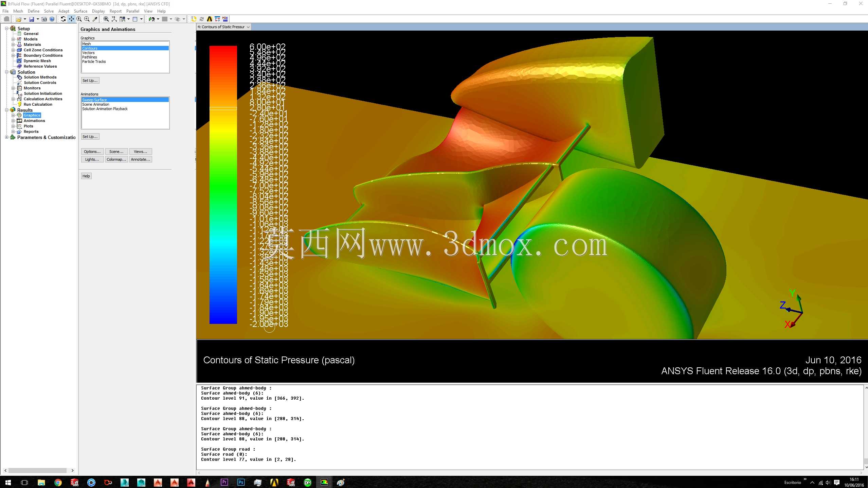Click the Scene... button
This screenshot has width=868, height=488.
point(116,152)
